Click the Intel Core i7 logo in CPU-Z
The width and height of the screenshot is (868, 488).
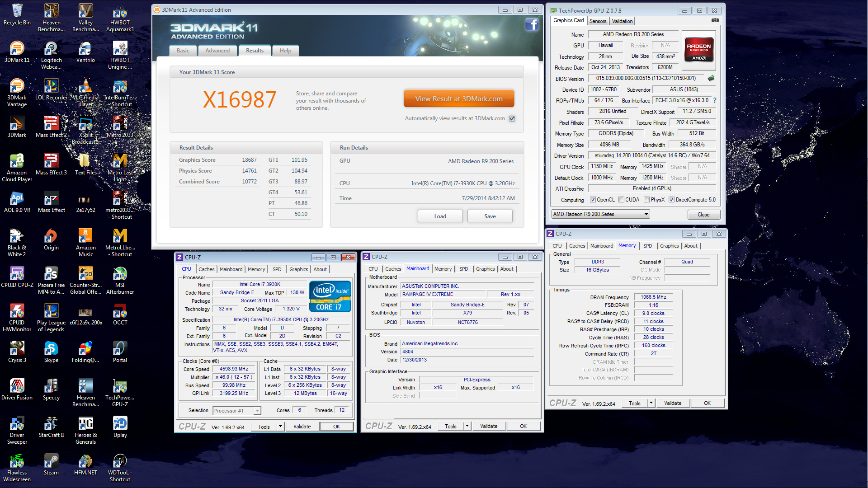[330, 297]
